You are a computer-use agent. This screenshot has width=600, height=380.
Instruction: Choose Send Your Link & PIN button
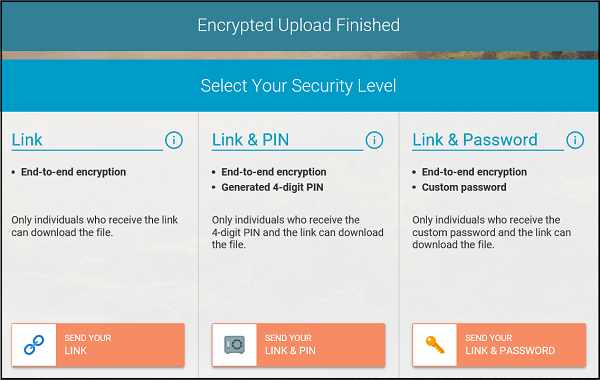click(298, 345)
